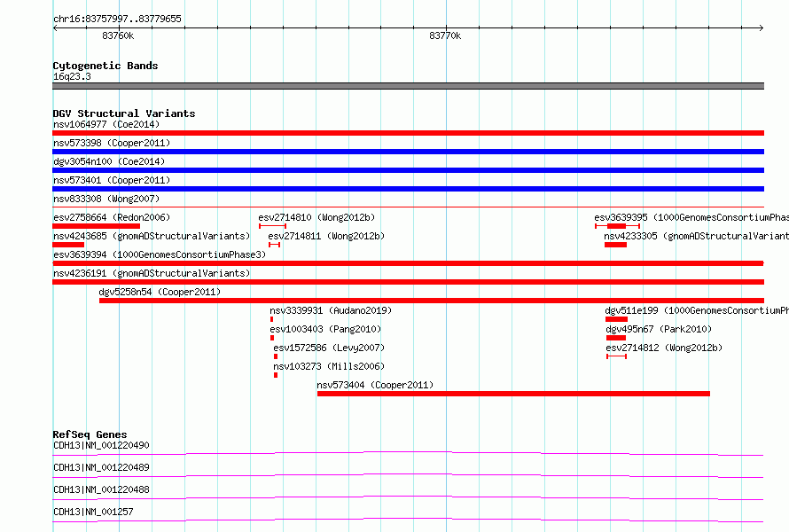Viewport: 789px width, 532px height.
Task: Open transcript CDH13|NM_001220488
Action: [101, 489]
